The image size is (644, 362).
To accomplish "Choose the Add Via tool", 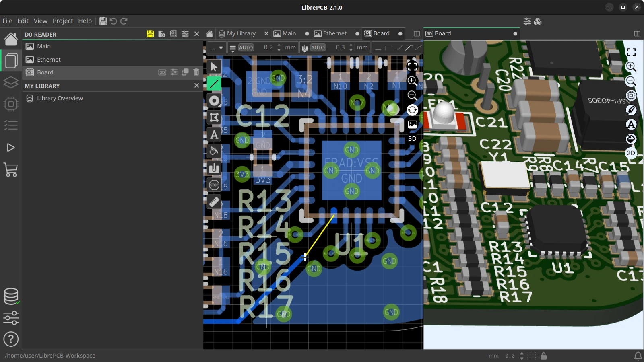I will pos(214,101).
